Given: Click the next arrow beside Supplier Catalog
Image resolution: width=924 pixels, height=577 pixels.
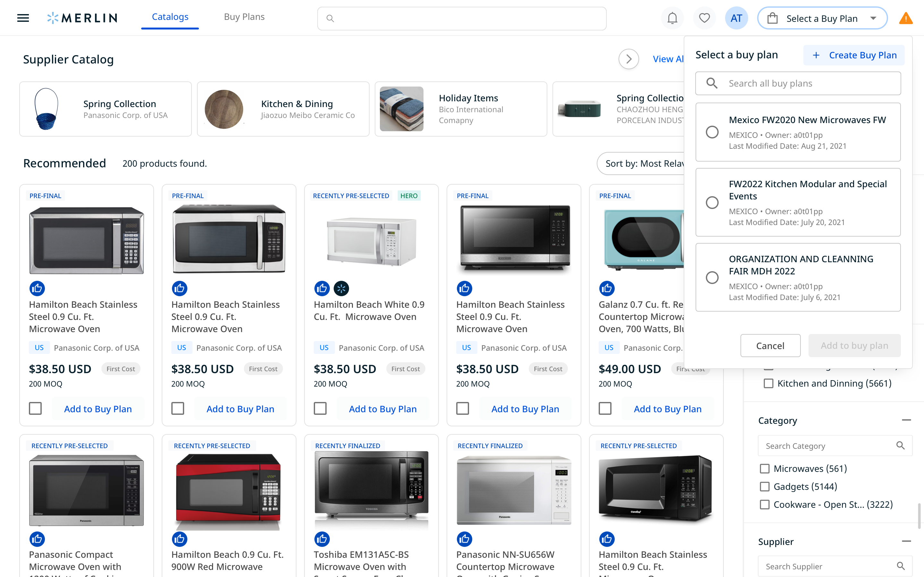Looking at the screenshot, I should [629, 59].
